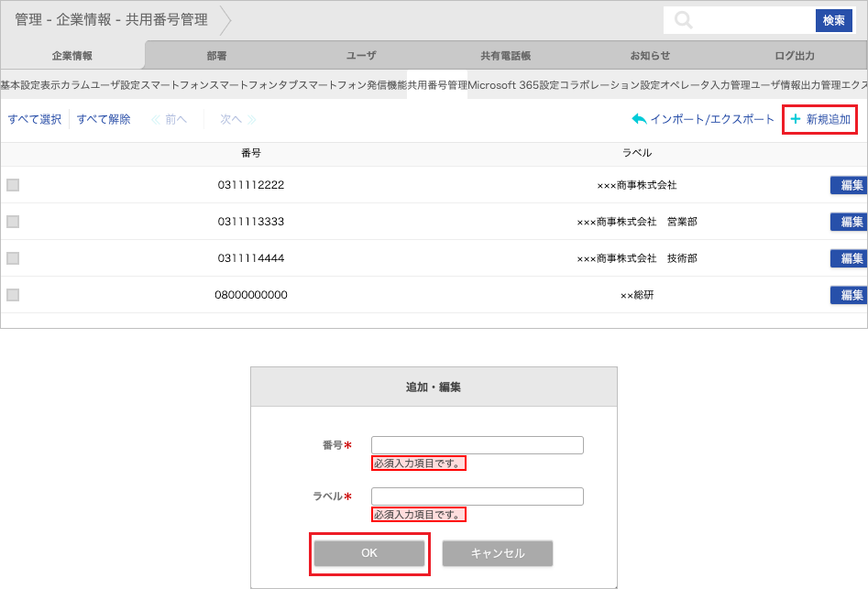The height and width of the screenshot is (589, 868).
Task: Edit the 0311113333 営業部 entry
Action: tap(849, 222)
